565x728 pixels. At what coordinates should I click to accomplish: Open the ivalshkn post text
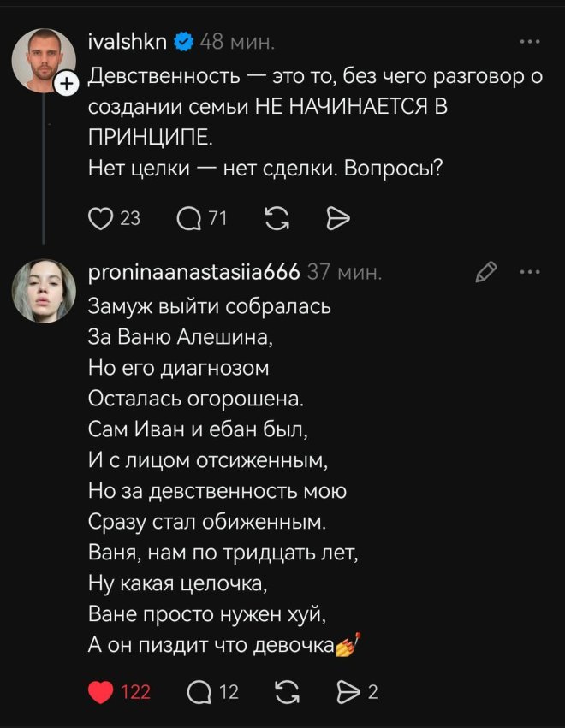(316, 122)
